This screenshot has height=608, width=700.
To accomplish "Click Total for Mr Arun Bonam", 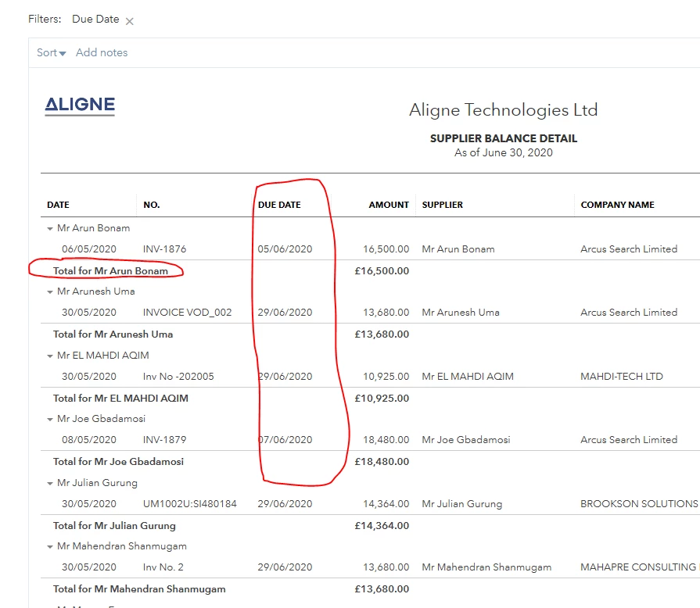I will tap(111, 270).
